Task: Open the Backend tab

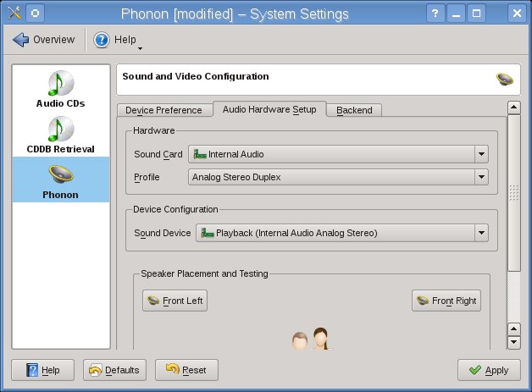Action: pos(354,110)
